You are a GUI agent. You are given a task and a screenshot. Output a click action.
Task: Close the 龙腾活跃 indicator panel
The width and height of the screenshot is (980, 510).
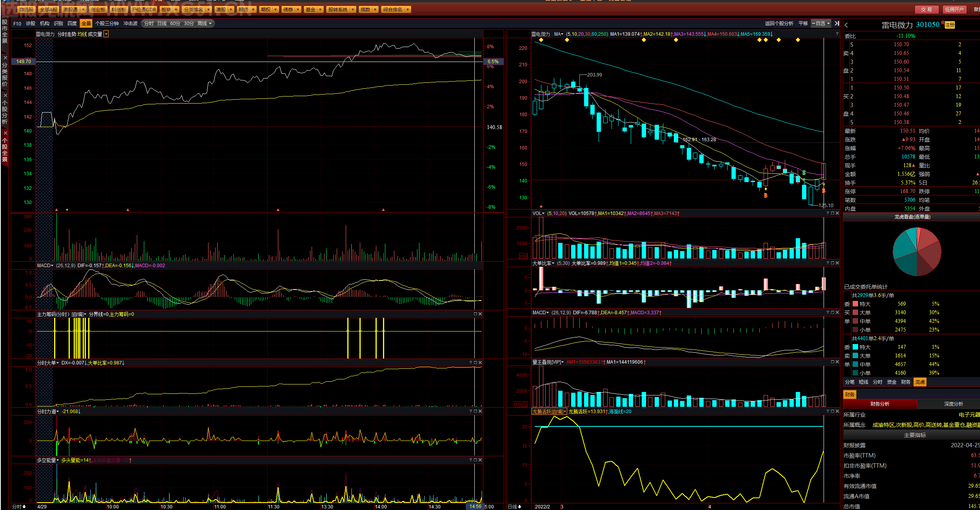click(837, 412)
